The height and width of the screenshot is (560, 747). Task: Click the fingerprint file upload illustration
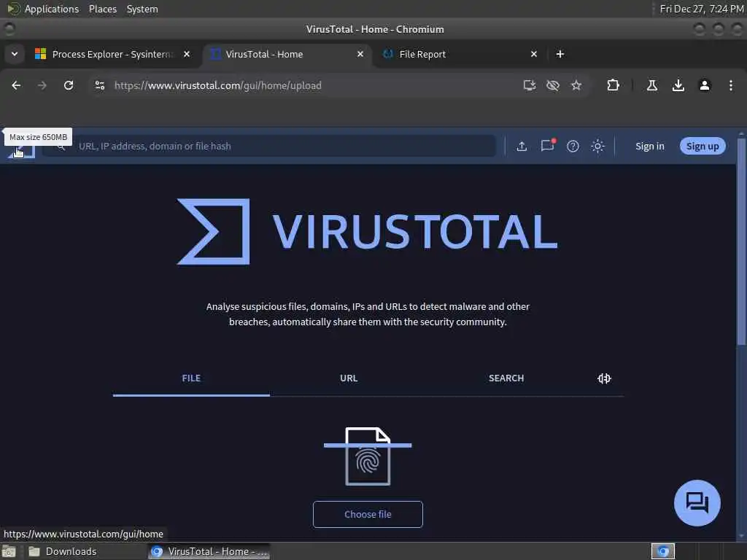[368, 456]
